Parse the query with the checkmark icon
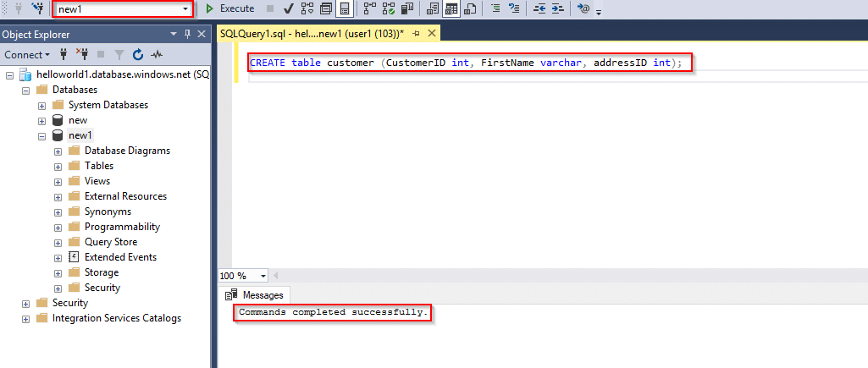 pos(288,8)
